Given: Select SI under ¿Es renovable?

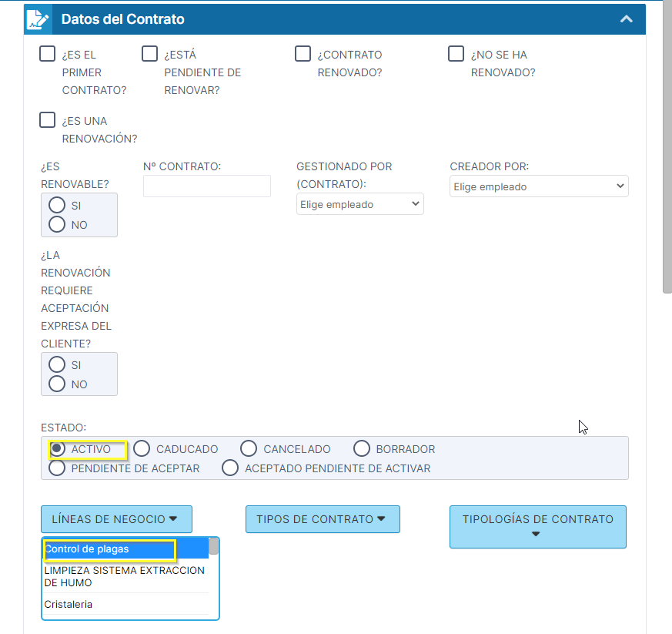Looking at the screenshot, I should pos(57,206).
